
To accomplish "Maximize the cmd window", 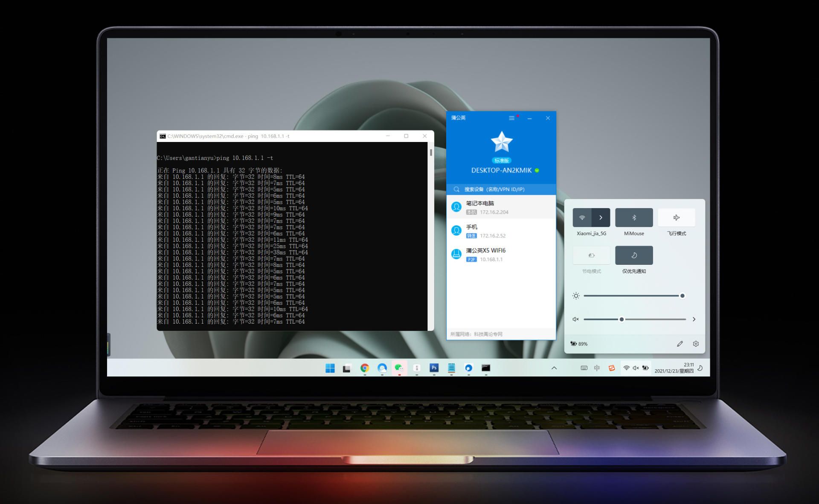I will tap(406, 136).
